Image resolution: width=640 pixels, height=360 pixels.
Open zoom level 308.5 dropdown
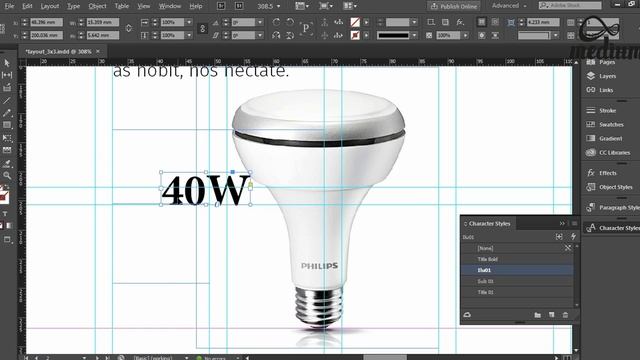[279, 6]
